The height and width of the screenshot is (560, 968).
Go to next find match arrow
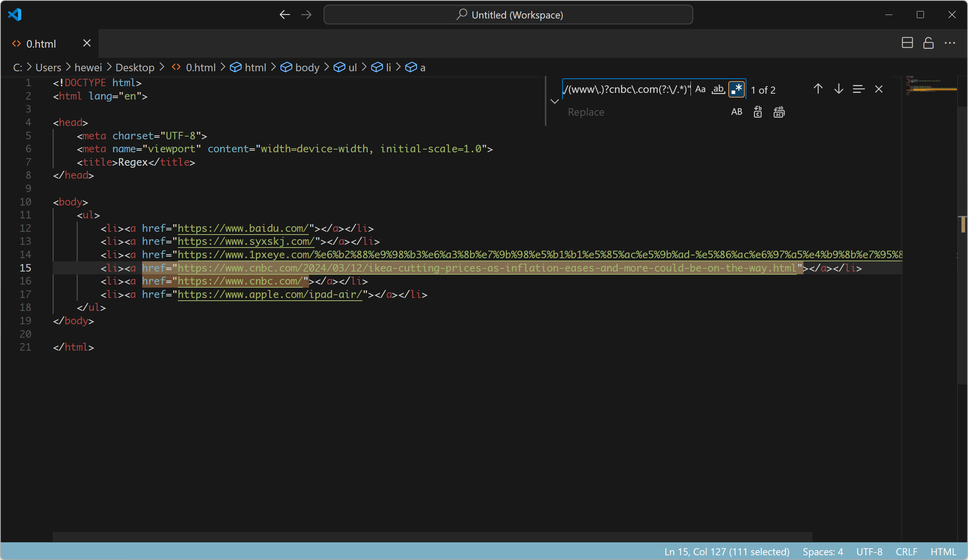838,89
